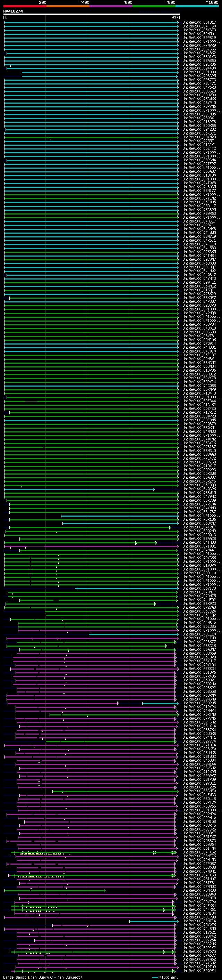The width and height of the screenshot is (222, 980).
Task: Select hit UniRef100_A7E4C2
Action: tap(199, 458)
